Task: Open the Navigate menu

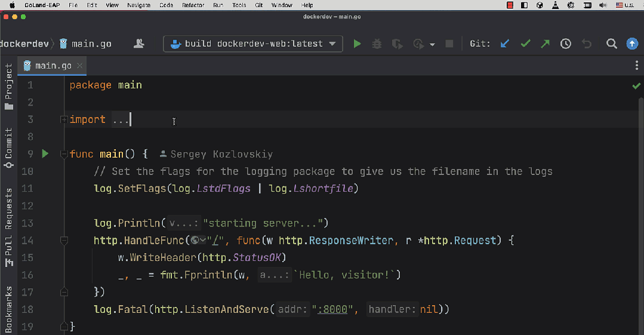Action: click(139, 5)
